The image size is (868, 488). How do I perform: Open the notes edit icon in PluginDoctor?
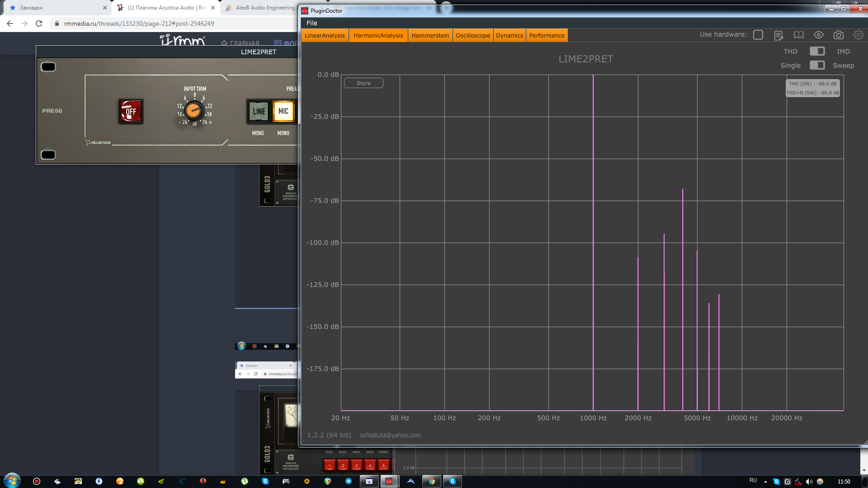tap(778, 35)
